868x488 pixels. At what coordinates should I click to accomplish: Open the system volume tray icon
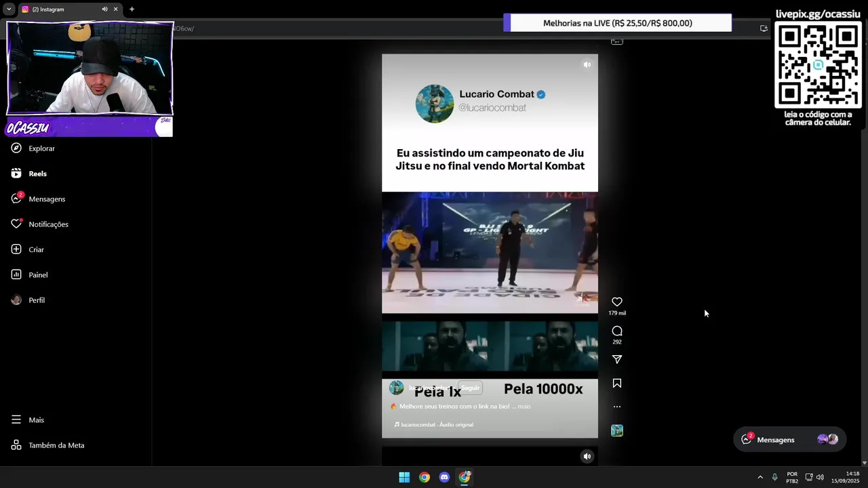[x=820, y=477]
